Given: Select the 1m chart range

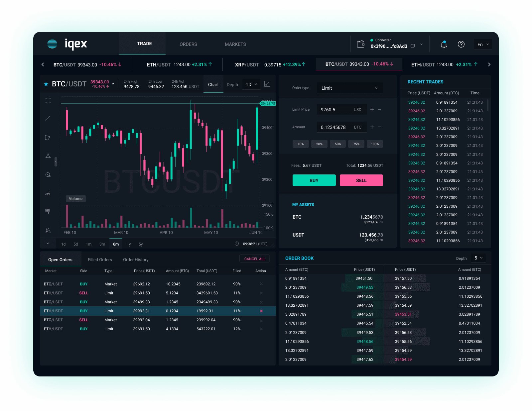Looking at the screenshot, I should tap(89, 244).
